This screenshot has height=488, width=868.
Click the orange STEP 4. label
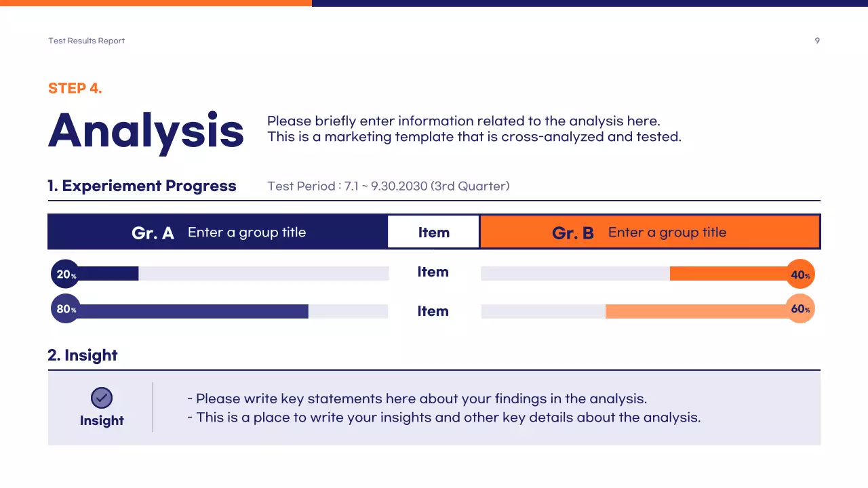75,88
